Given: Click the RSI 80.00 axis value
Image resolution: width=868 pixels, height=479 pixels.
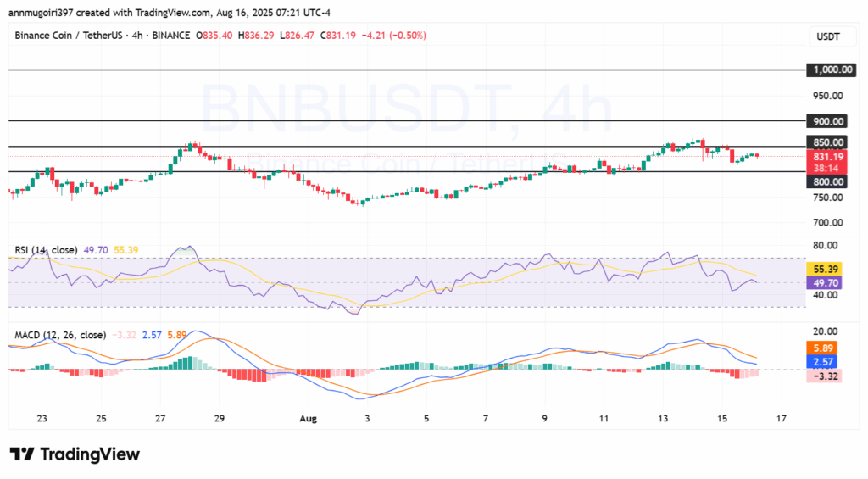Looking at the screenshot, I should point(824,245).
